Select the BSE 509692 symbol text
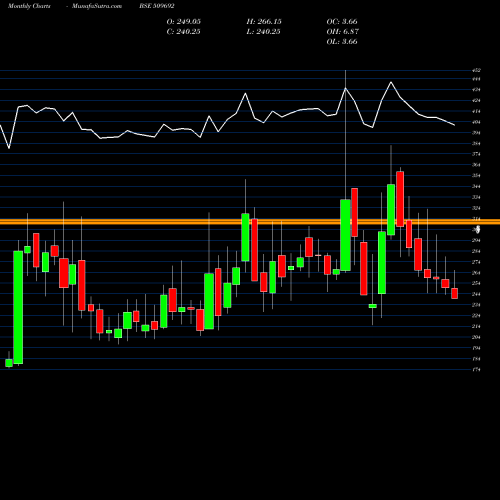500x500 pixels. [157, 6]
